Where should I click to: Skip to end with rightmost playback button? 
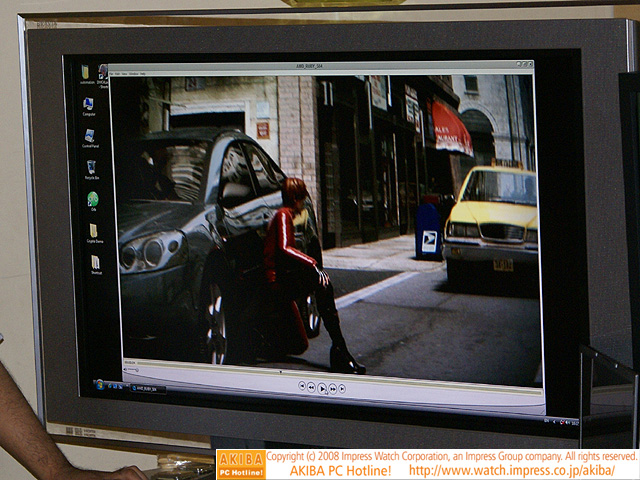[344, 387]
